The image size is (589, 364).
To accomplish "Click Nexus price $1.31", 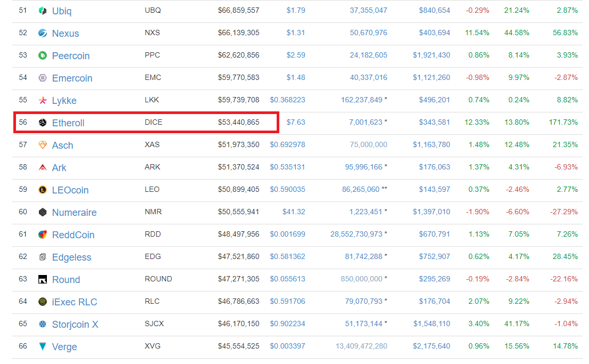I will click(x=296, y=33).
